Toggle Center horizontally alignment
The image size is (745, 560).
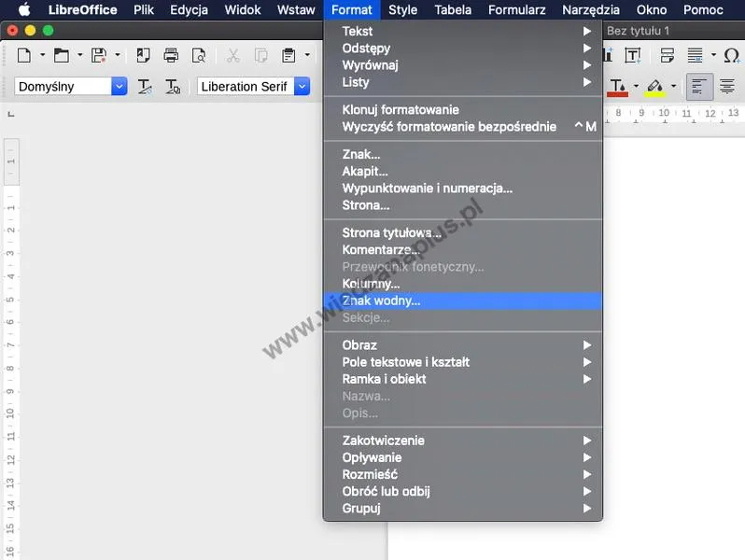click(727, 87)
